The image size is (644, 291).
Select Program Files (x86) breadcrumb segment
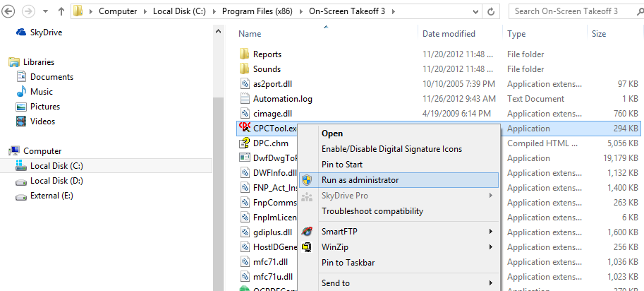click(257, 11)
